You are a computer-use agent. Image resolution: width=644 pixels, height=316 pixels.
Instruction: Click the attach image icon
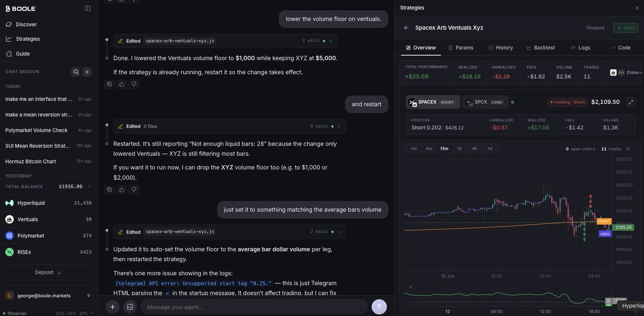coord(130,307)
